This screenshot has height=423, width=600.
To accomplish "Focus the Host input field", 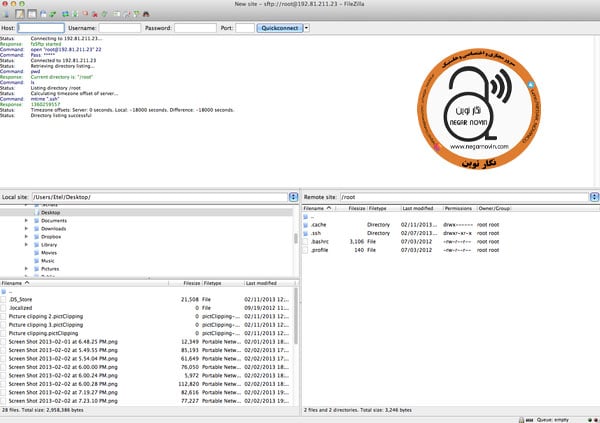I will click(x=41, y=28).
